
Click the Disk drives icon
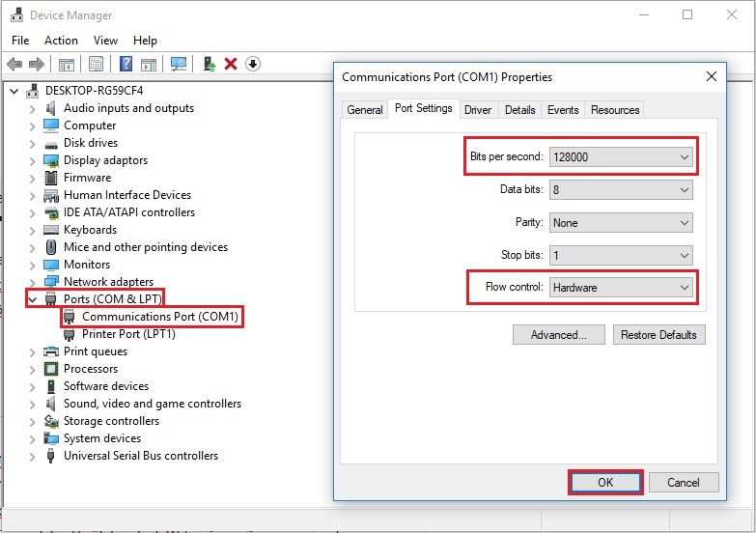50,144
